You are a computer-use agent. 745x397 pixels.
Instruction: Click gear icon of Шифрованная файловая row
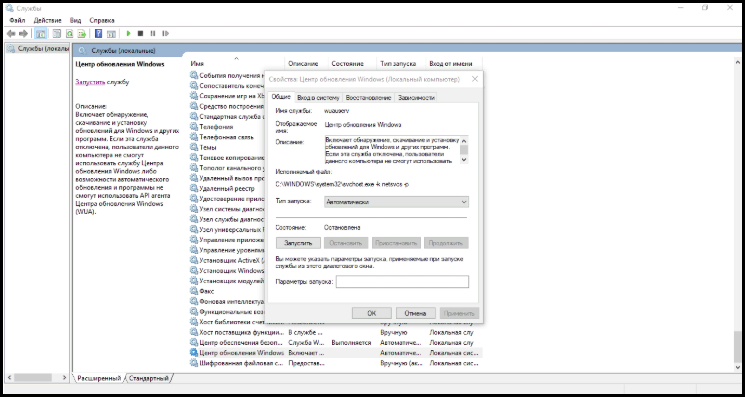pos(193,363)
